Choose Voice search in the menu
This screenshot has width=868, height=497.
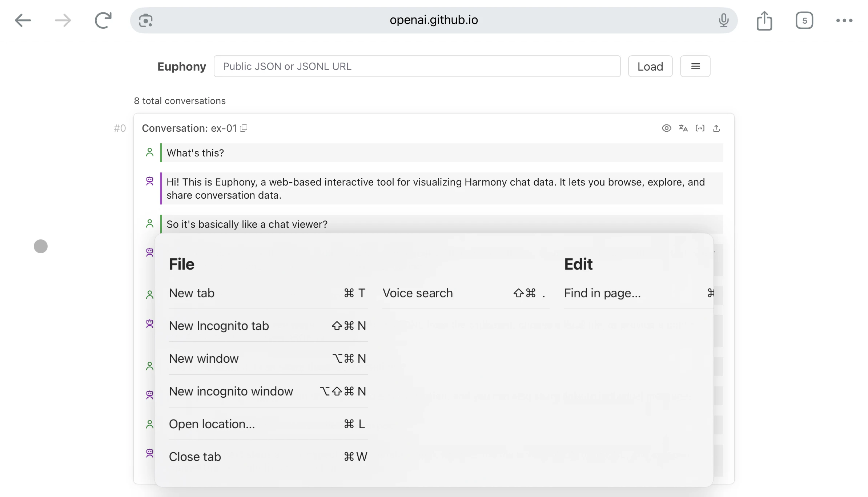418,293
